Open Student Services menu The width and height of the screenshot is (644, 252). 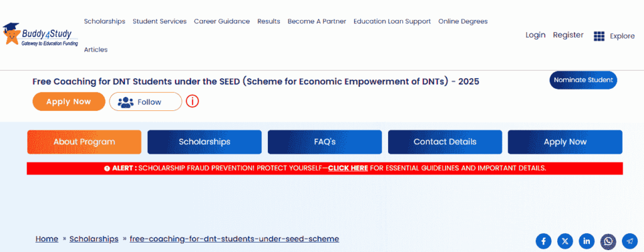(159, 21)
